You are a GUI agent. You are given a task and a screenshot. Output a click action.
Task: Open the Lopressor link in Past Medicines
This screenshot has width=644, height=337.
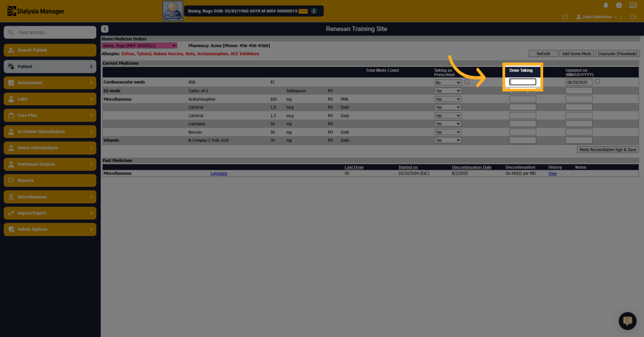click(219, 173)
